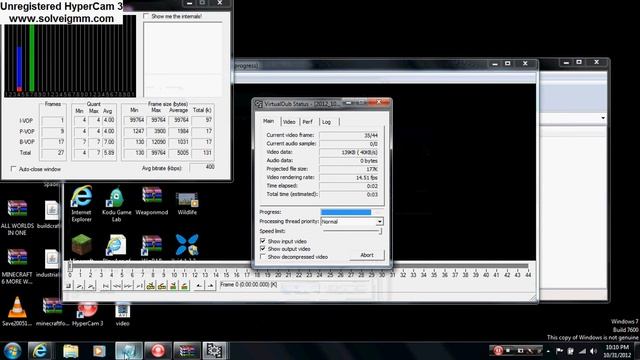Click frame 40 mark on VirtualDub timeline
This screenshot has width=640, height=360.
tap(486, 275)
